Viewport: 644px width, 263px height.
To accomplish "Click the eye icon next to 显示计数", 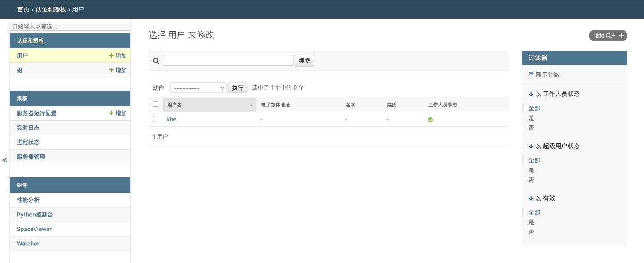I will (531, 74).
